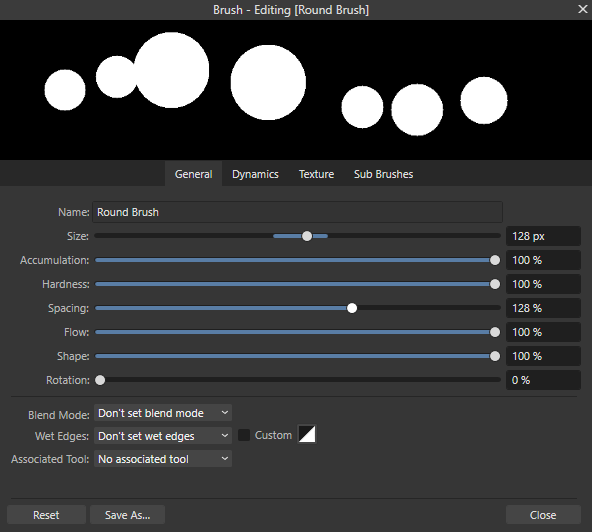
Task: Click the brush Name text field
Action: pyautogui.click(x=298, y=212)
